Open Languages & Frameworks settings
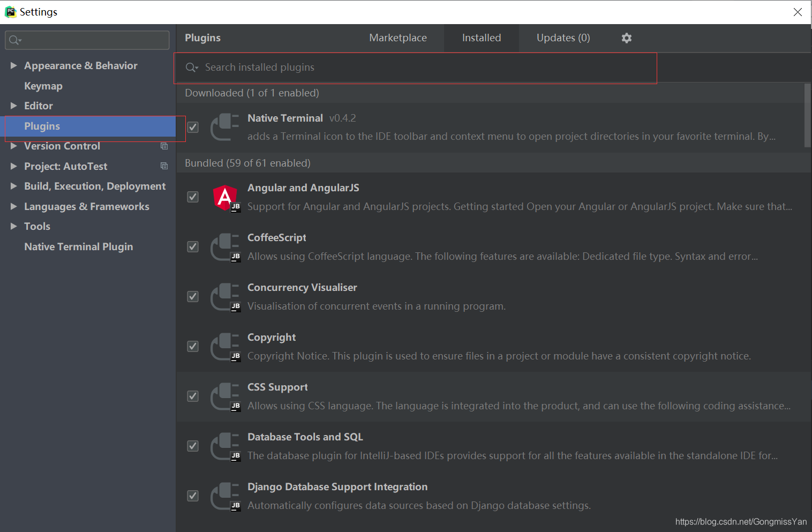This screenshot has width=812, height=532. (87, 206)
